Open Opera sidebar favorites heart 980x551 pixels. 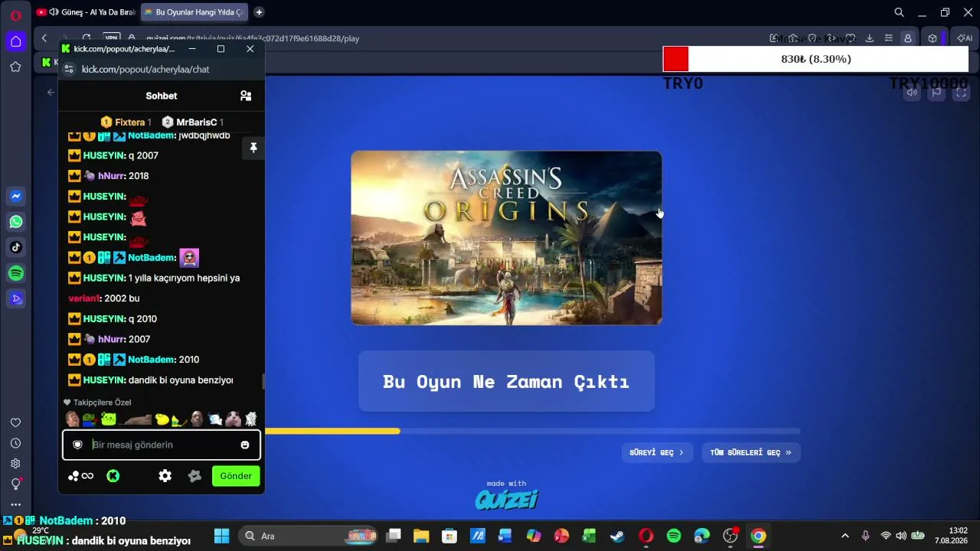[15, 423]
